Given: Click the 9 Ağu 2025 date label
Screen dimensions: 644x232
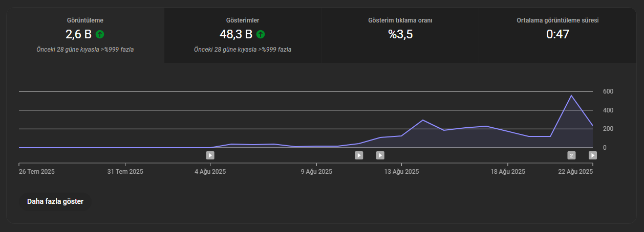Looking at the screenshot, I should click(x=316, y=172).
